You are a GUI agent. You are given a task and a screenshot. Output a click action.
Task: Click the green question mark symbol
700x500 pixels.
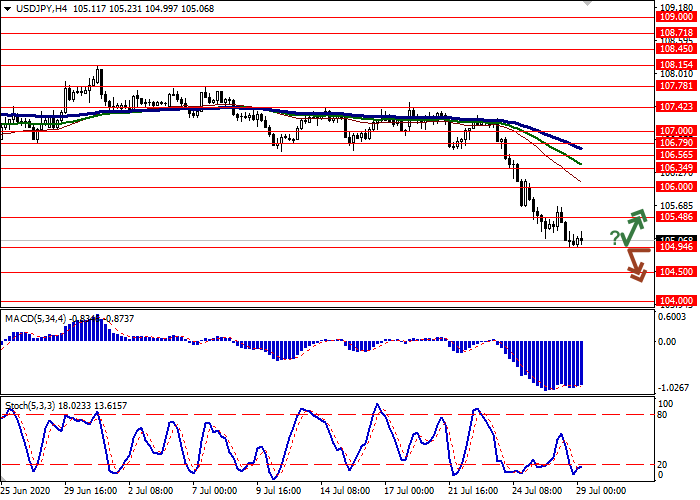click(614, 237)
